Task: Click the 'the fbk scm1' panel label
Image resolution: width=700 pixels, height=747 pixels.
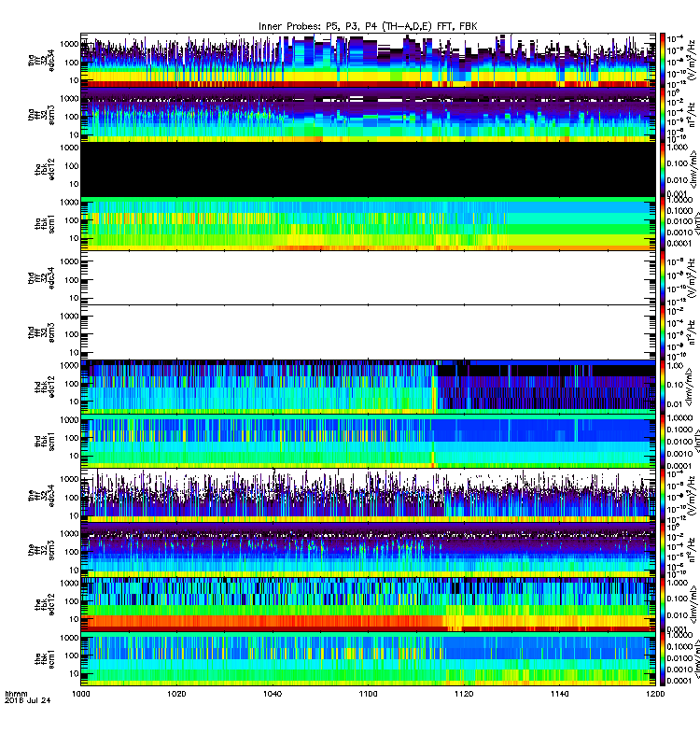Action: pos(45,659)
